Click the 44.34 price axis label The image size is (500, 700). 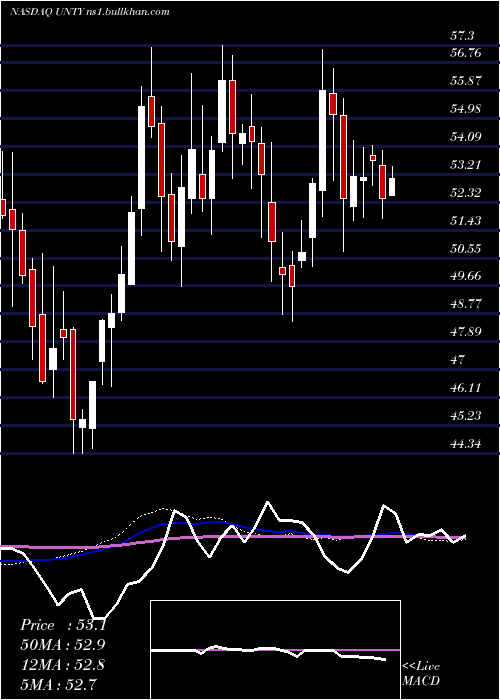pyautogui.click(x=467, y=444)
